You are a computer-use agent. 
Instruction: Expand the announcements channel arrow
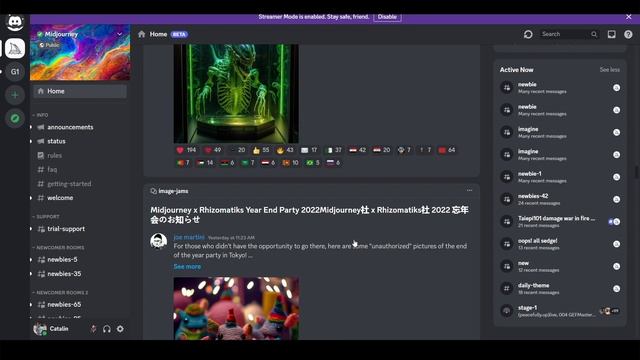click(x=31, y=127)
